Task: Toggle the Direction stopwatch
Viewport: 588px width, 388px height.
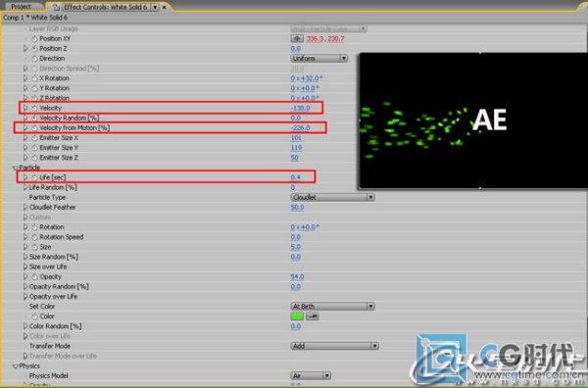Action: click(x=34, y=59)
